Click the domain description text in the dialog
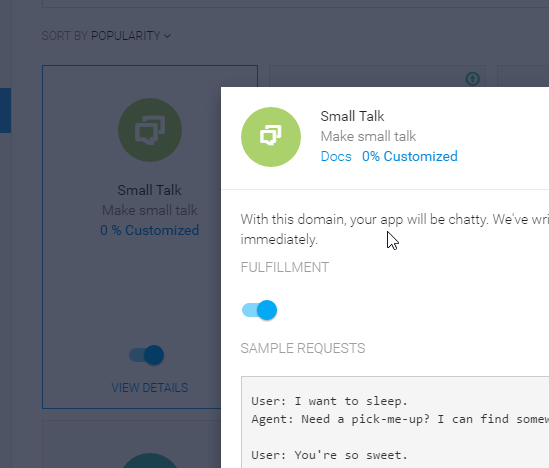549x468 pixels. click(395, 229)
